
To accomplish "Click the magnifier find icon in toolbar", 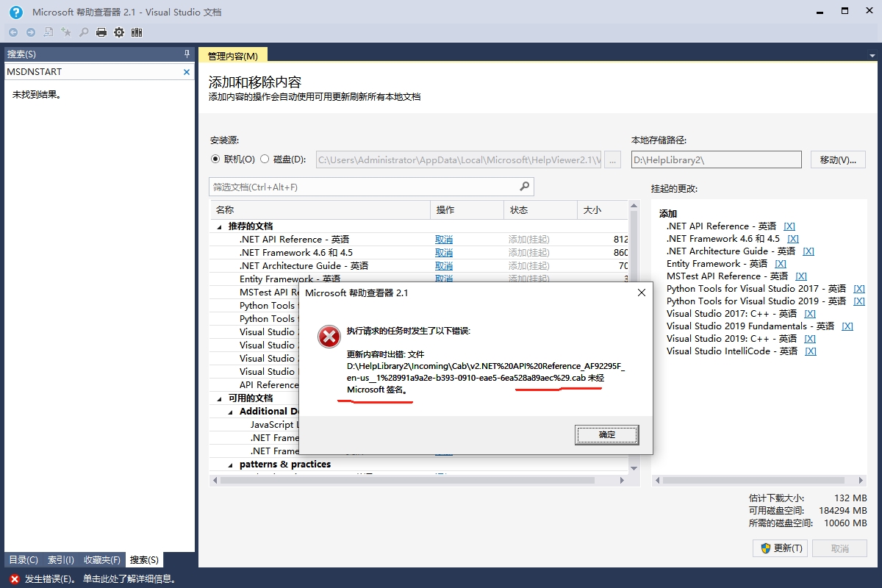I will 84,32.
